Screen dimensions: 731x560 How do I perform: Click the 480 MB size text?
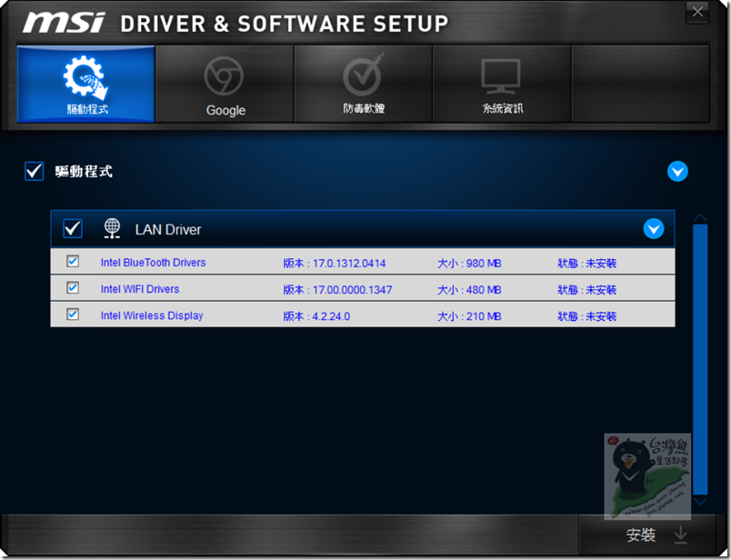484,290
